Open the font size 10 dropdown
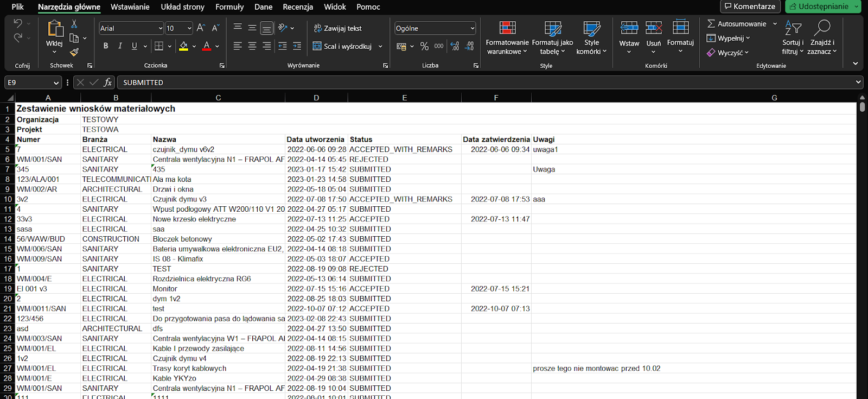Image resolution: width=868 pixels, height=399 pixels. pyautogui.click(x=189, y=28)
